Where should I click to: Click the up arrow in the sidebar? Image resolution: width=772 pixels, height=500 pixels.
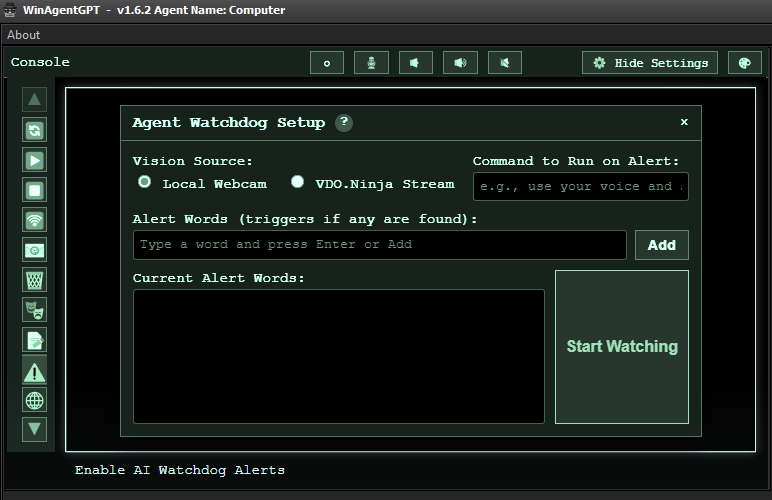tap(34, 99)
